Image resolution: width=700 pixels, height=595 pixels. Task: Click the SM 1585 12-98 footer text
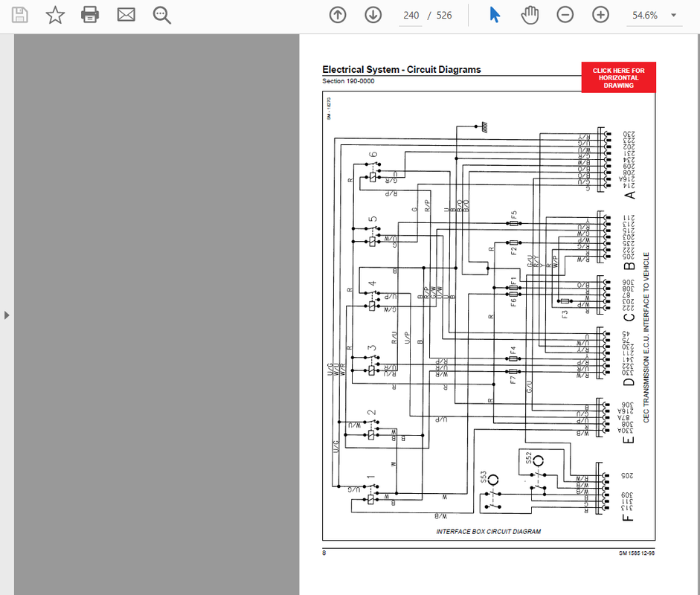(637, 553)
